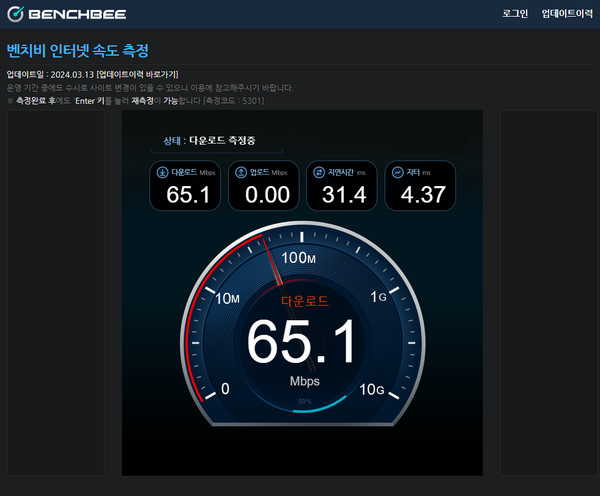The image size is (600, 496).
Task: Click the red gauge needle
Action: [x=272, y=262]
